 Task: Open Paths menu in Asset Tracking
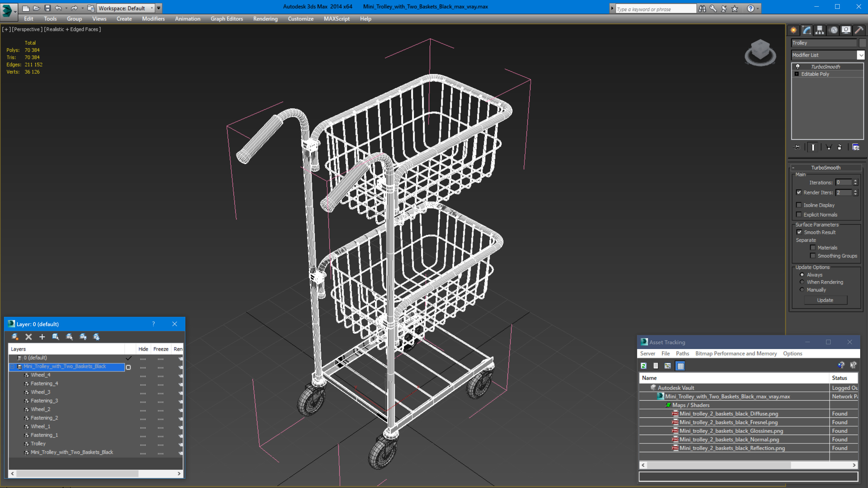[x=682, y=353]
